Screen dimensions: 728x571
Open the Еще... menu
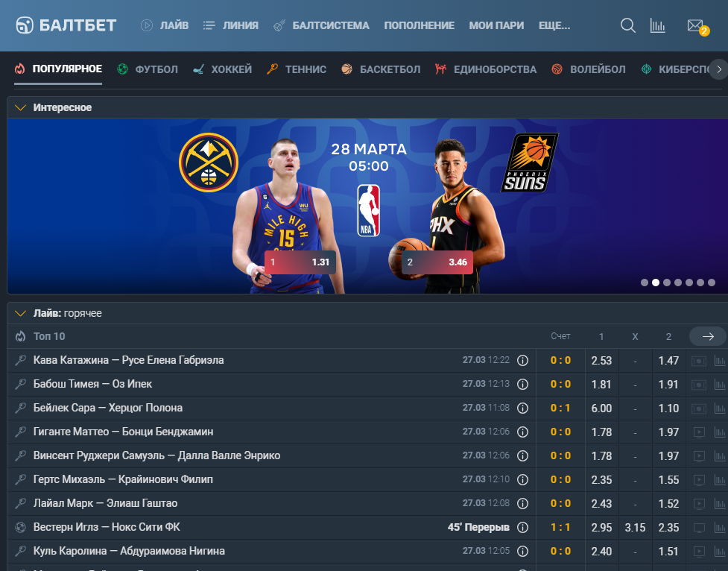[554, 25]
